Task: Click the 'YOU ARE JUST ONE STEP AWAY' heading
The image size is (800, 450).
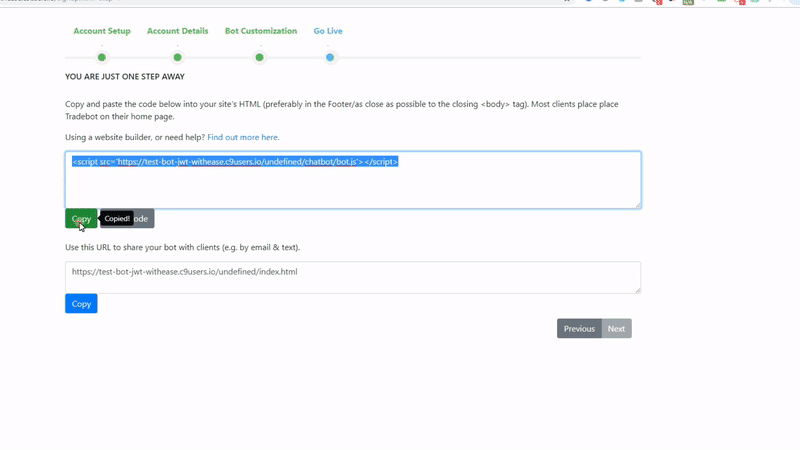Action: [x=125, y=77]
